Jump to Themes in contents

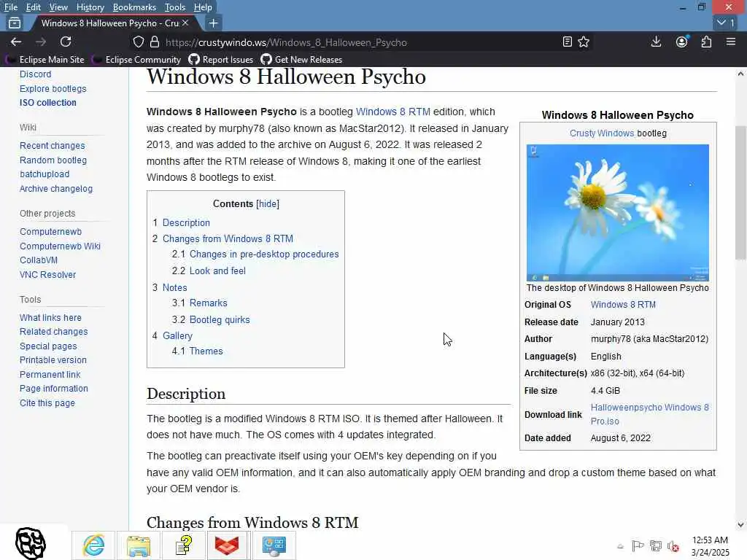[206, 351]
